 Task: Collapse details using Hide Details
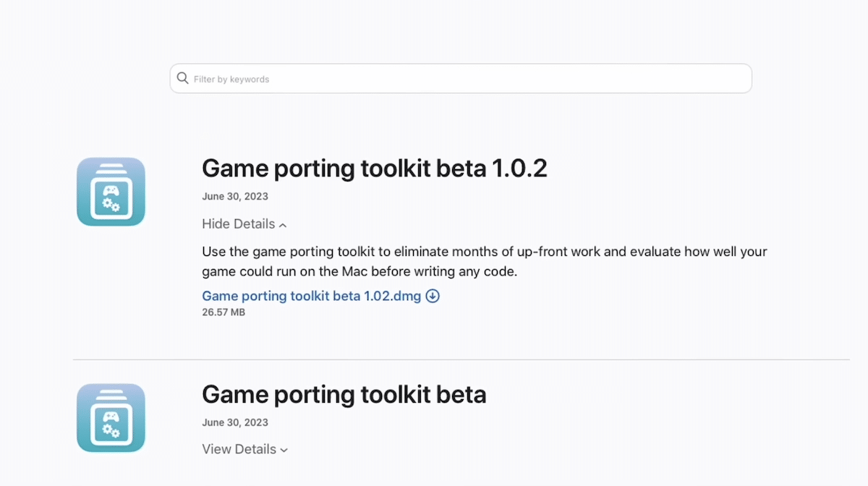[239, 224]
